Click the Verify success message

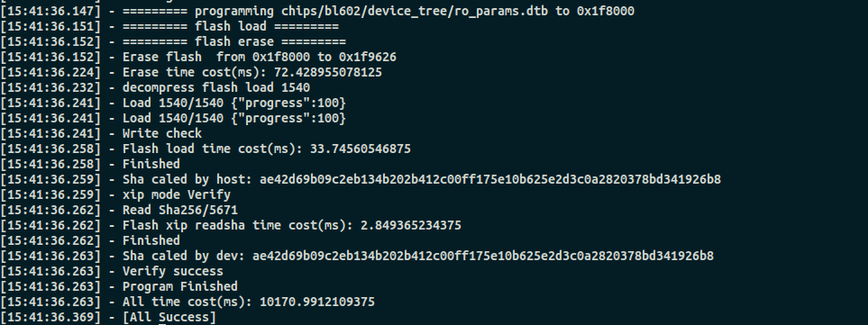point(173,271)
